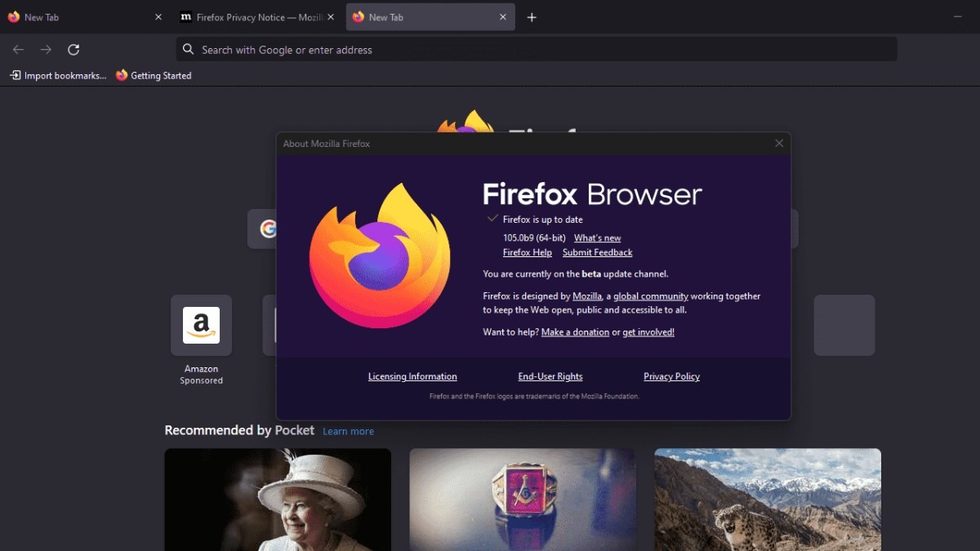The height and width of the screenshot is (551, 980).
Task: Click the large Firefox logo in dialog
Action: (x=380, y=256)
